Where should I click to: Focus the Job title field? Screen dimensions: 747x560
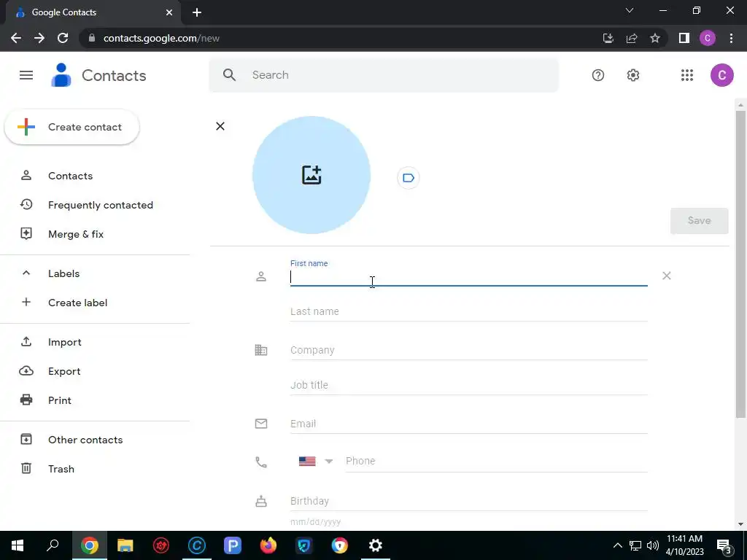click(x=469, y=385)
